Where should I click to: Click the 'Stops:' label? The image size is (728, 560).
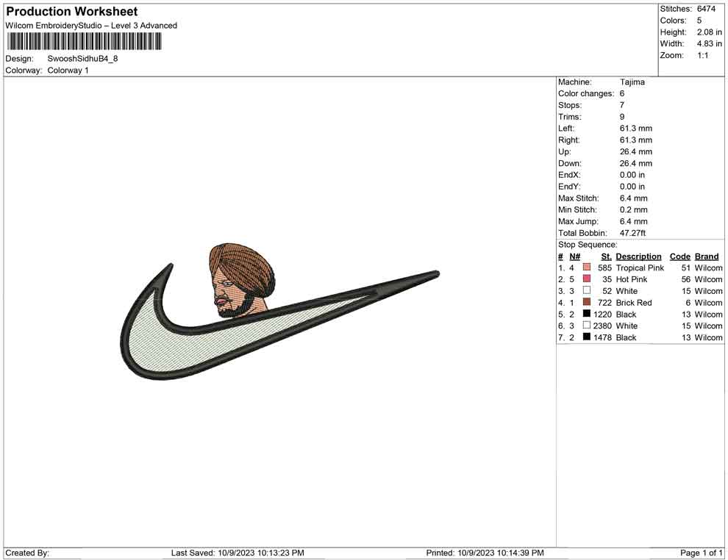click(570, 105)
